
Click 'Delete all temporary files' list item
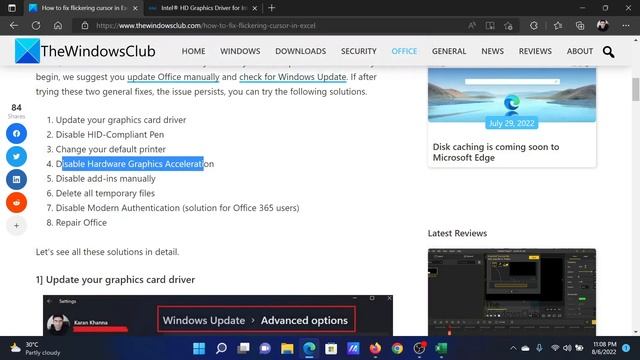coord(105,193)
